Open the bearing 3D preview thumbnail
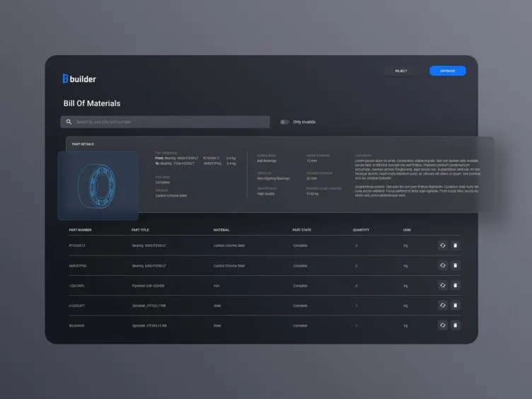Image resolution: width=532 pixels, height=399 pixels. pos(98,185)
